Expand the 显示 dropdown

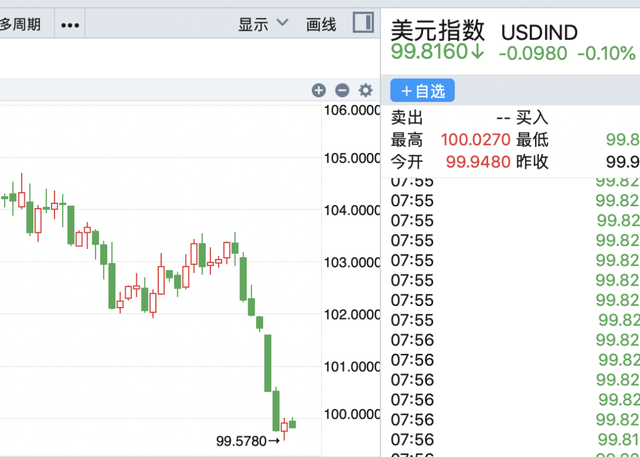coord(263,24)
